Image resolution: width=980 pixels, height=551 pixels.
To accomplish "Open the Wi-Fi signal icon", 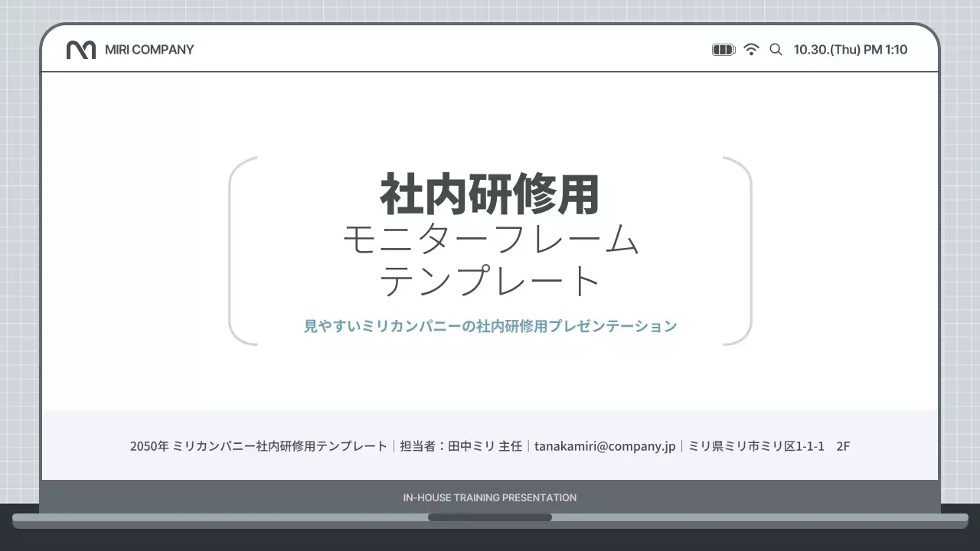I will pos(752,48).
